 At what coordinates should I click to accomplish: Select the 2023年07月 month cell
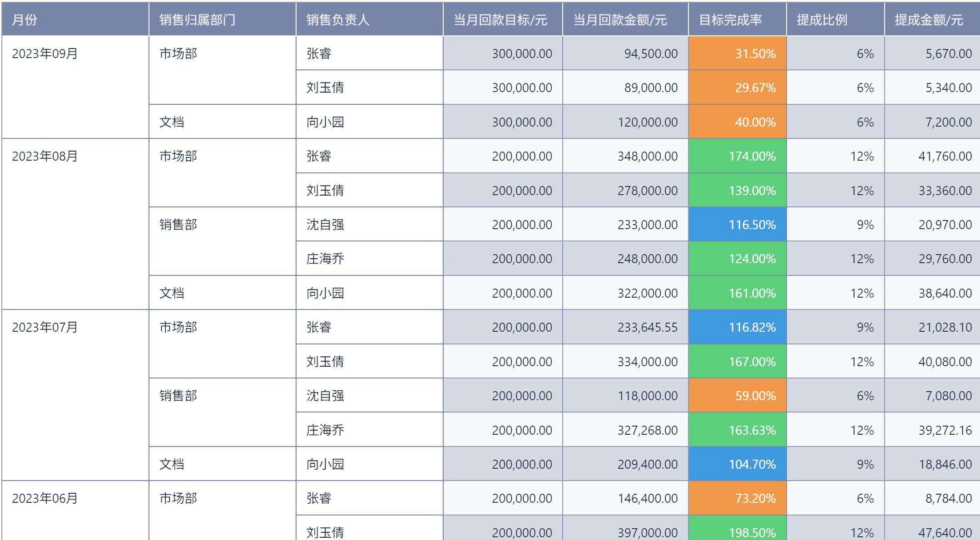point(45,327)
